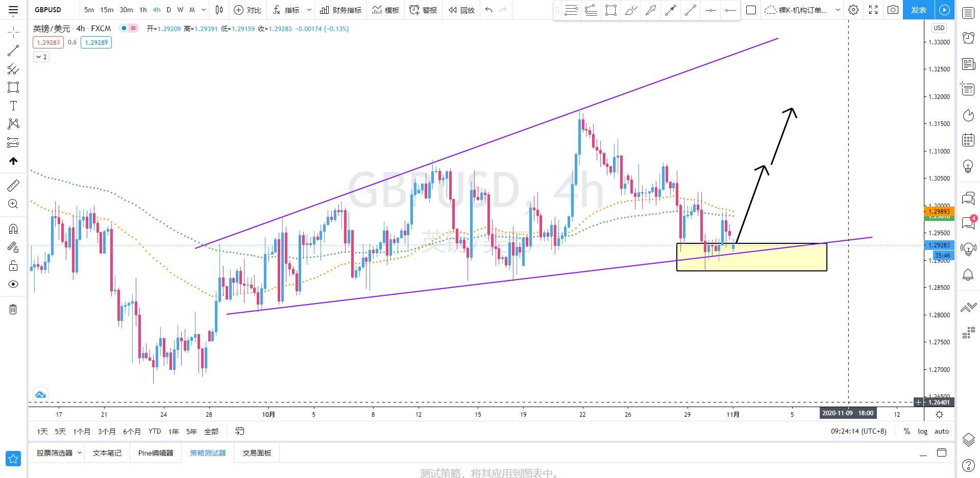Select the crosshair cursor tool
This screenshot has height=478, width=980.
13,33
